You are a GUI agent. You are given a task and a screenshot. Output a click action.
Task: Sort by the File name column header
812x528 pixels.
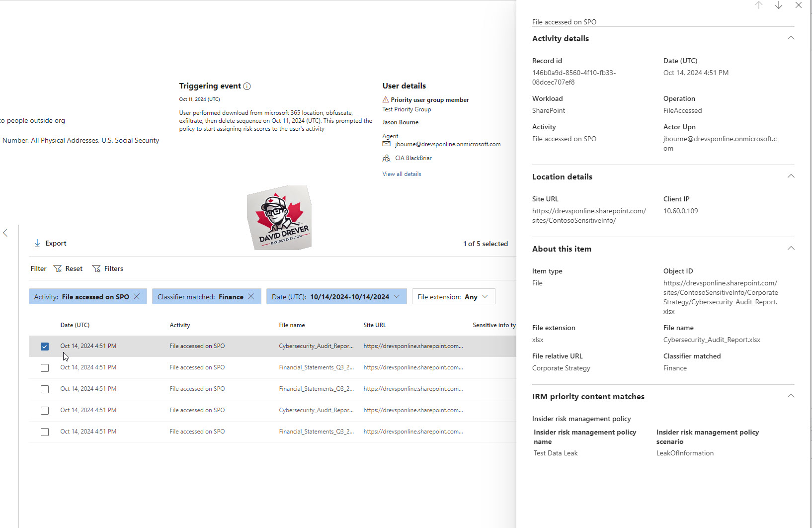(292, 325)
